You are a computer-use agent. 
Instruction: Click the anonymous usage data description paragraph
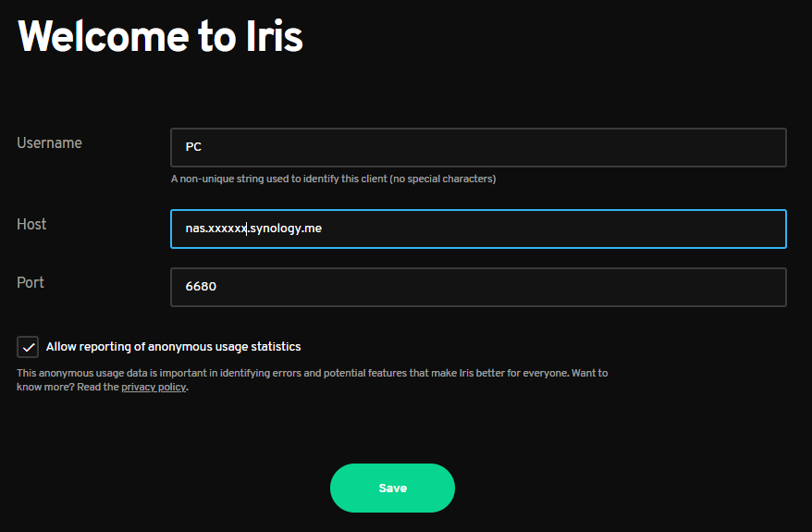coord(277,373)
